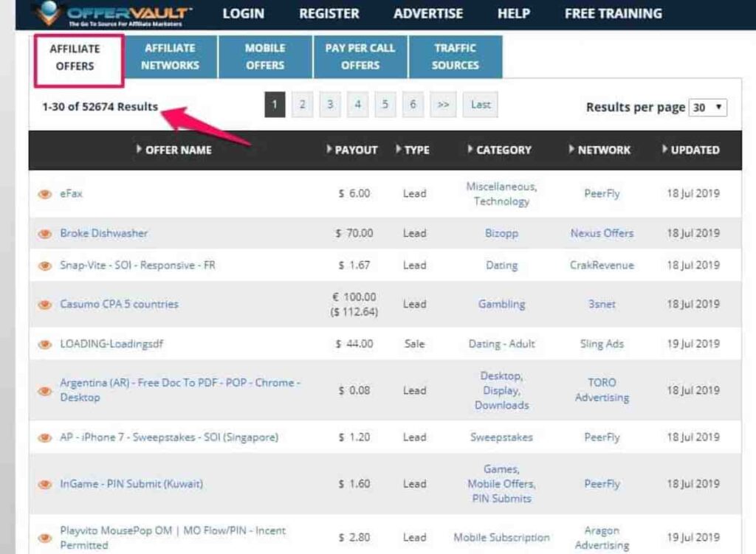The width and height of the screenshot is (756, 554).
Task: Open the Broke Dishwasher offer
Action: point(104,233)
